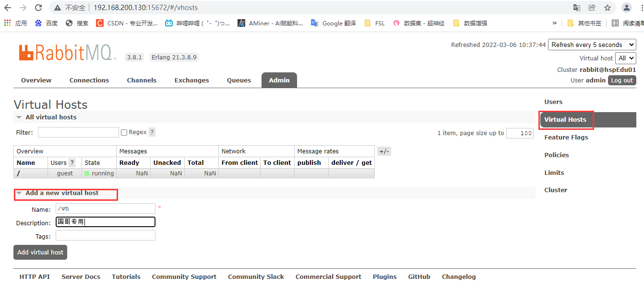Open the FSL bookmark folder

click(x=374, y=23)
